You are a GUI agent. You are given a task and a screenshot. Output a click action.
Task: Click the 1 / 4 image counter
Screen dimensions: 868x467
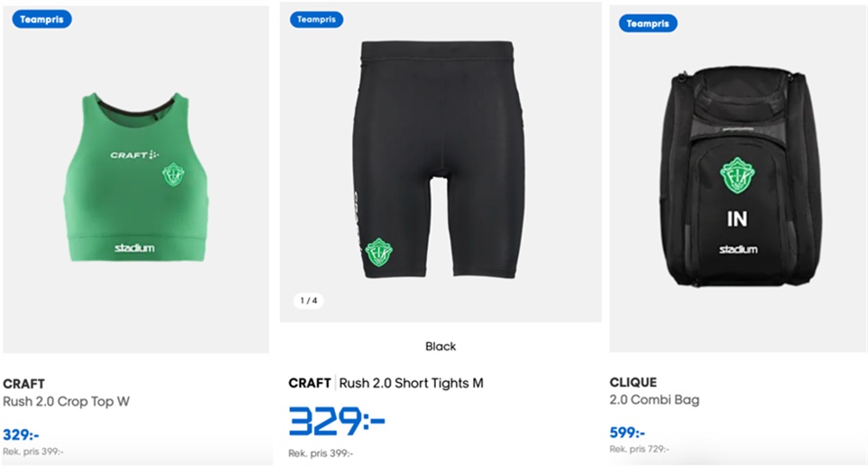tap(308, 300)
